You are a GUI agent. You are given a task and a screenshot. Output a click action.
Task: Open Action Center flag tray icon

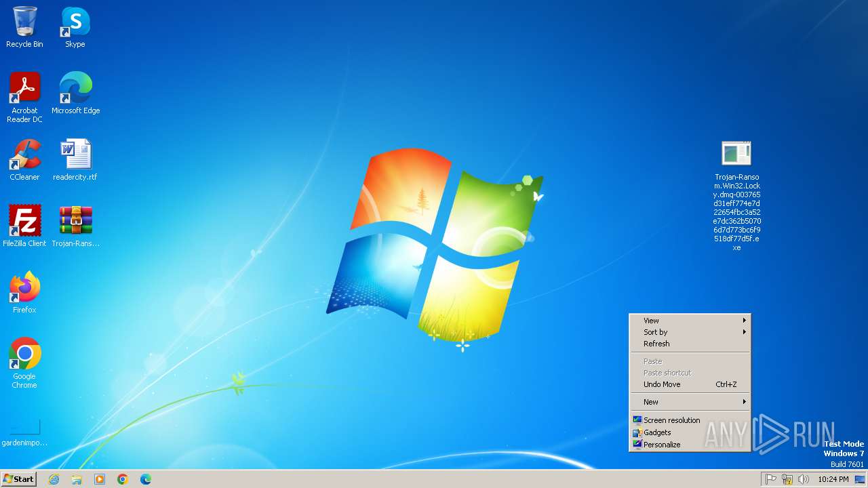coord(771,479)
